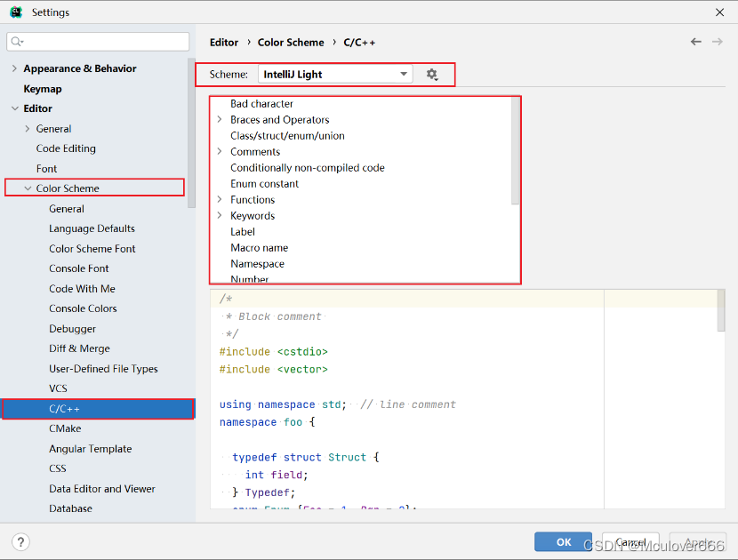Select Macro name attribute
Viewport: 738px width, 560px height.
pyautogui.click(x=260, y=247)
